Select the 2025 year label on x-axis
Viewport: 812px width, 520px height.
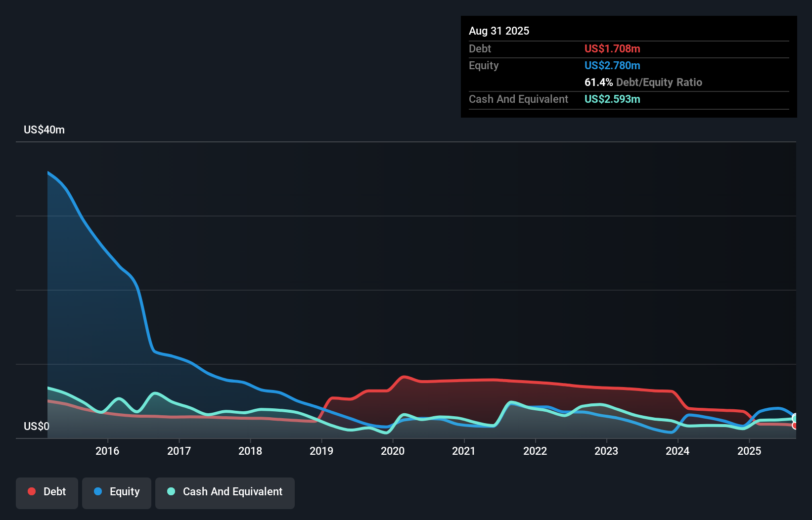coord(749,451)
